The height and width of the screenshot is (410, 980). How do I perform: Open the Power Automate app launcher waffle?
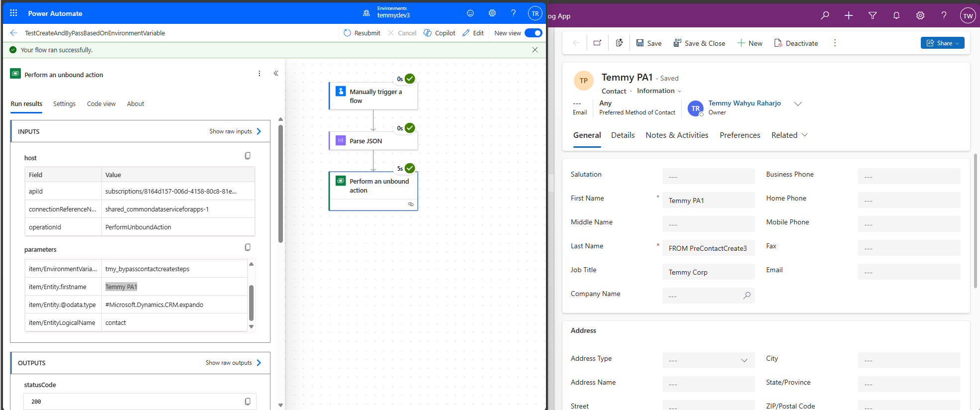pos(13,13)
